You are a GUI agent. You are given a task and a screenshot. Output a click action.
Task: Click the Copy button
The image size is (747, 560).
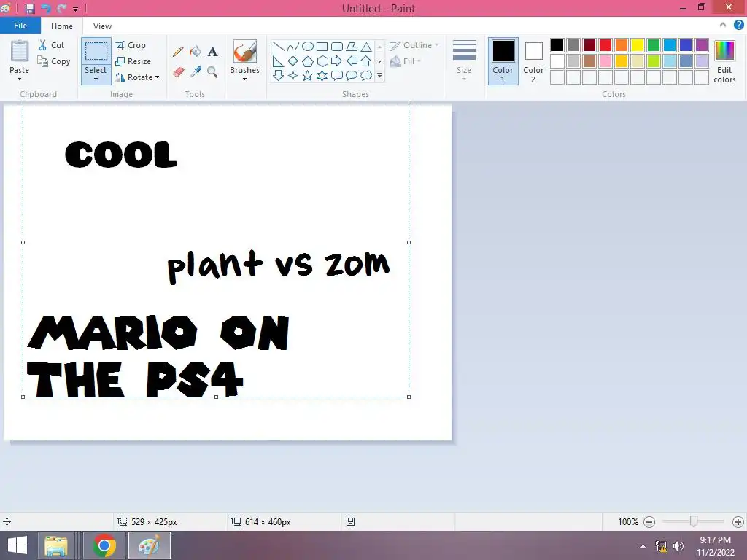(54, 61)
